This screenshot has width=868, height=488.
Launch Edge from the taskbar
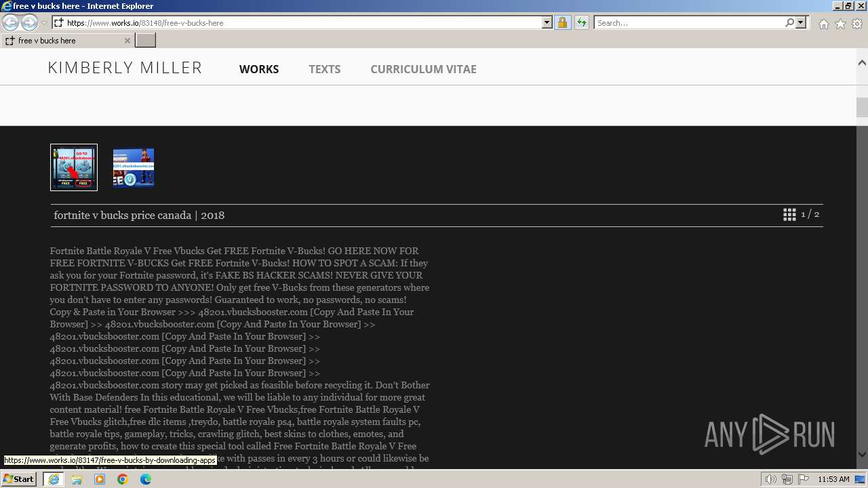146,479
